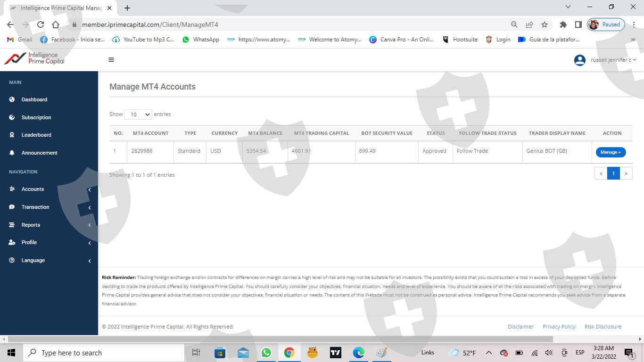Click the Wi-Fi network tray icon
This screenshot has height=362, width=644.
tap(535, 353)
